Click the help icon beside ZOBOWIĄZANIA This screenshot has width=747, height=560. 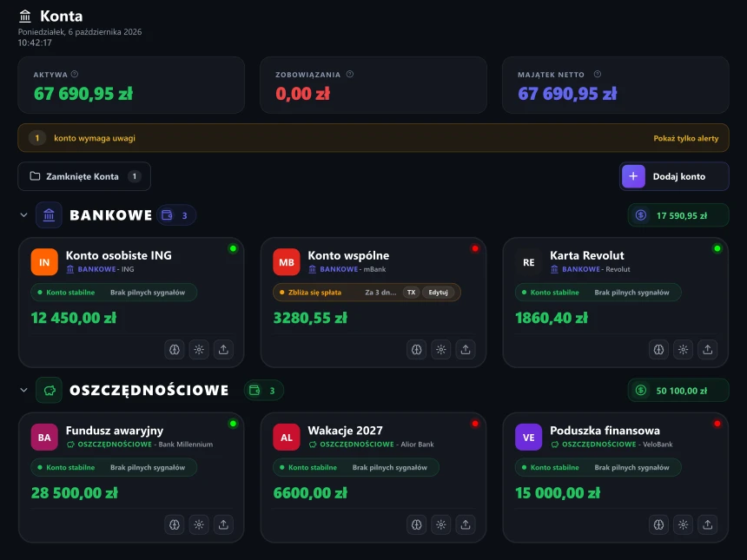tap(350, 75)
